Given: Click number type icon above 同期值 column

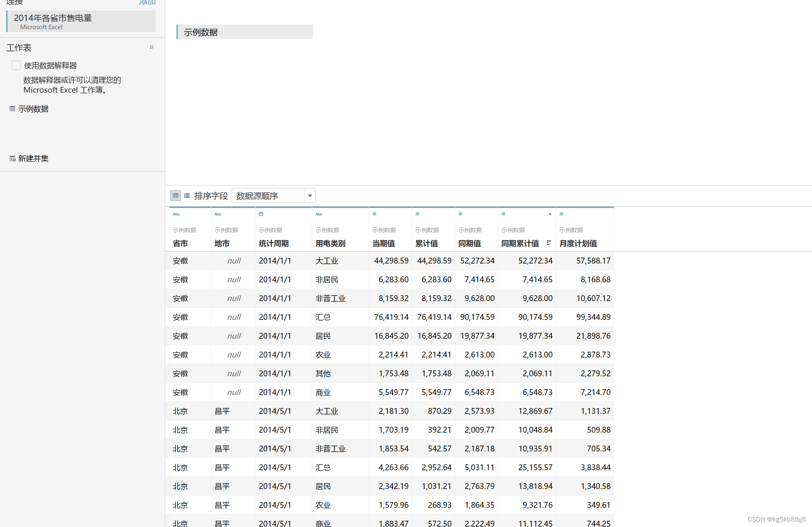Looking at the screenshot, I should [x=460, y=214].
